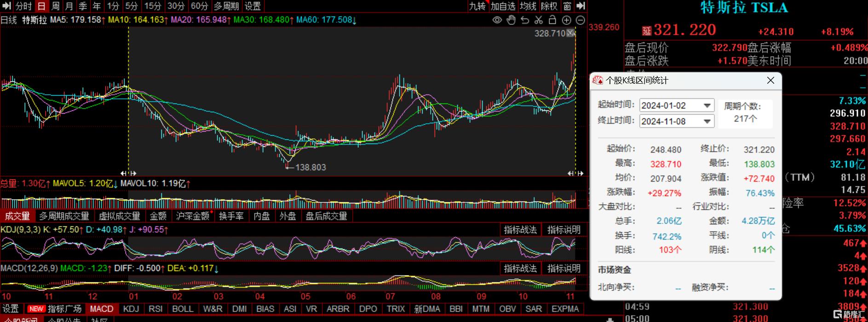Click the app logo icon in statistics dialog

point(598,80)
